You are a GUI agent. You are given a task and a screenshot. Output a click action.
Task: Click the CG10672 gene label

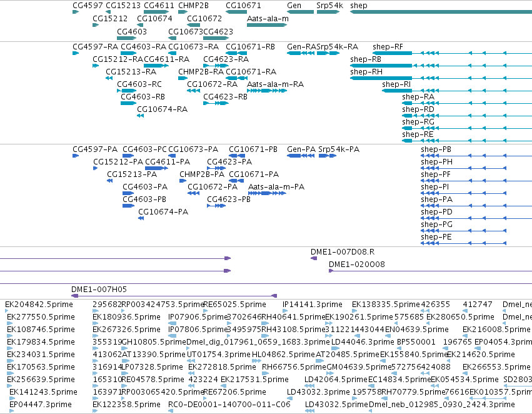point(204,18)
